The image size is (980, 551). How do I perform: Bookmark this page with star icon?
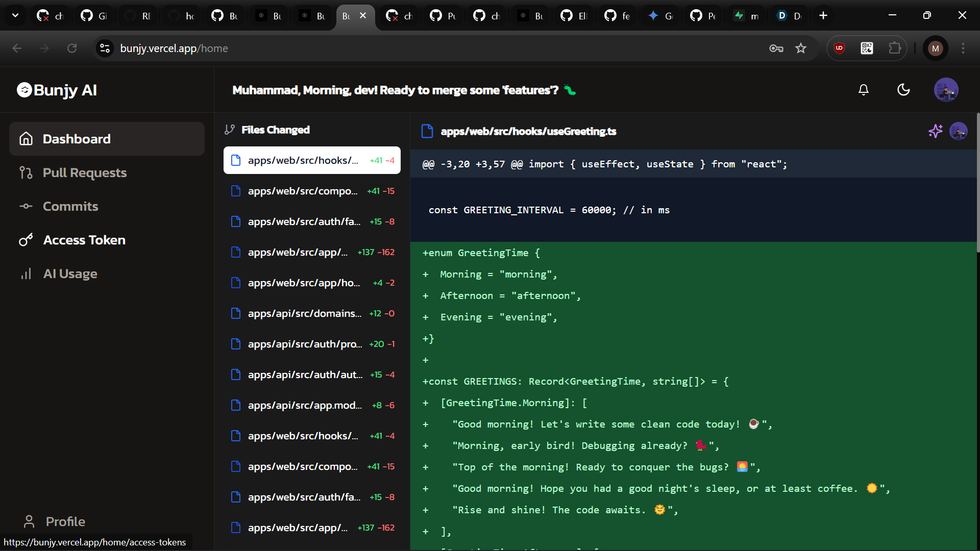(801, 48)
